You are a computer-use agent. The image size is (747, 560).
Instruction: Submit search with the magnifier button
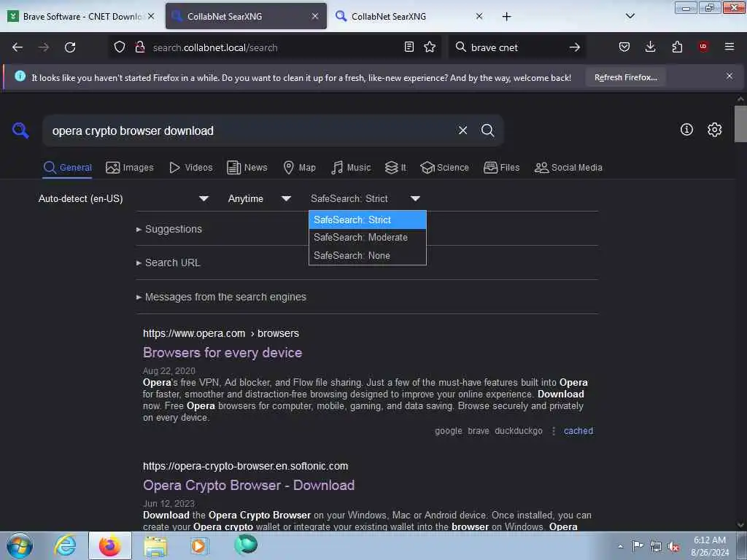pyautogui.click(x=487, y=131)
